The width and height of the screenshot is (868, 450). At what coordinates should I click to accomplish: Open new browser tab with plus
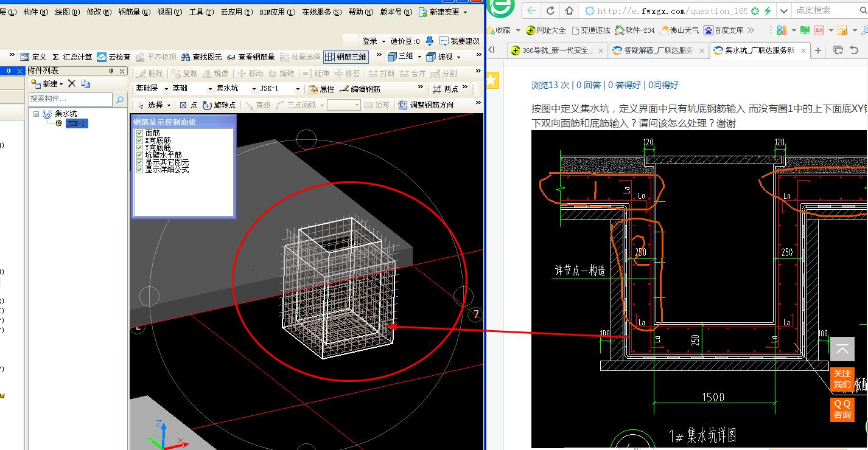[x=818, y=50]
